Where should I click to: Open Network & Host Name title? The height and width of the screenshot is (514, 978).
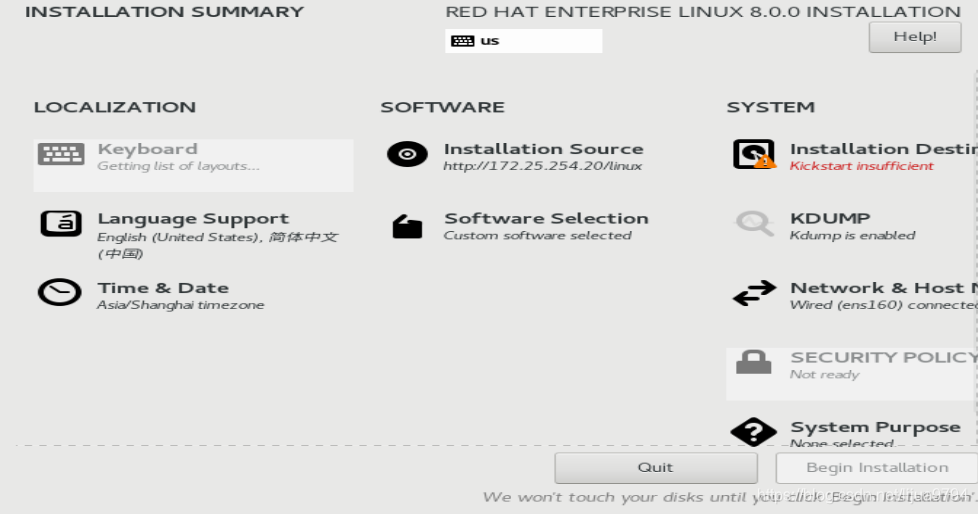pos(884,288)
